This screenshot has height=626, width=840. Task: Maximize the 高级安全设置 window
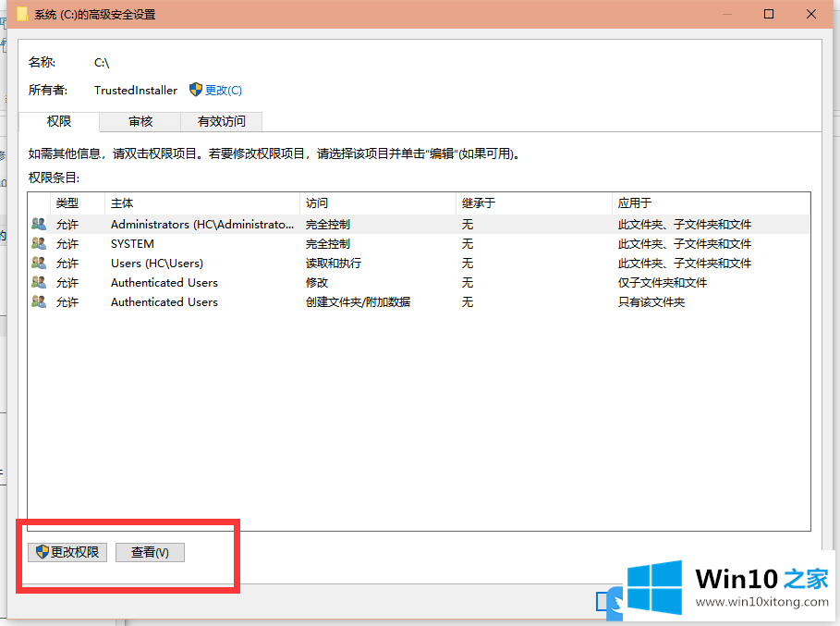point(769,14)
